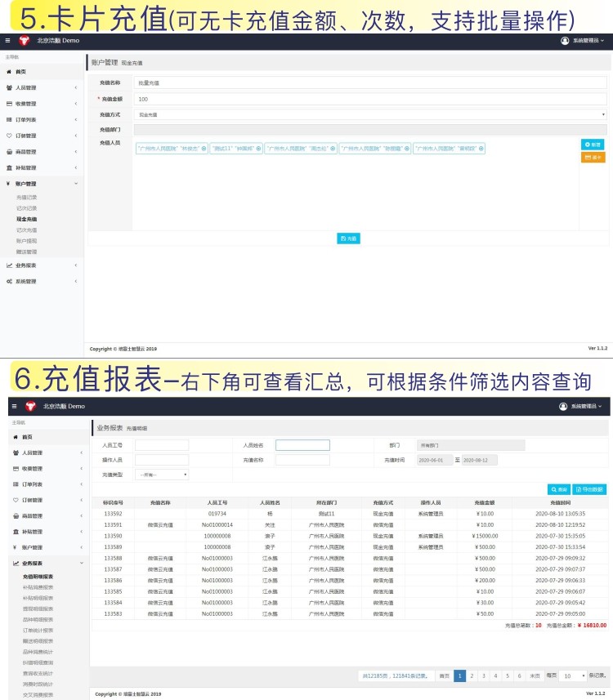Image resolution: width=613 pixels, height=700 pixels.
Task: Go to page 2 in the pagination
Action: point(472,676)
